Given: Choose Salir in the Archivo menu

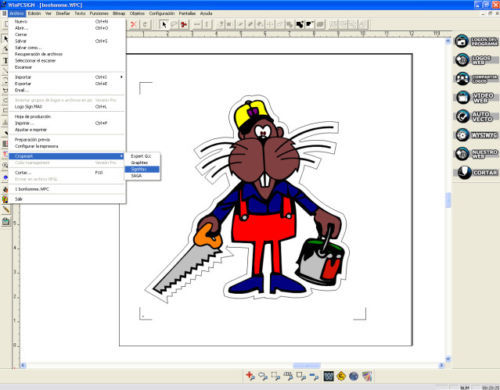Looking at the screenshot, I should pos(67,199).
